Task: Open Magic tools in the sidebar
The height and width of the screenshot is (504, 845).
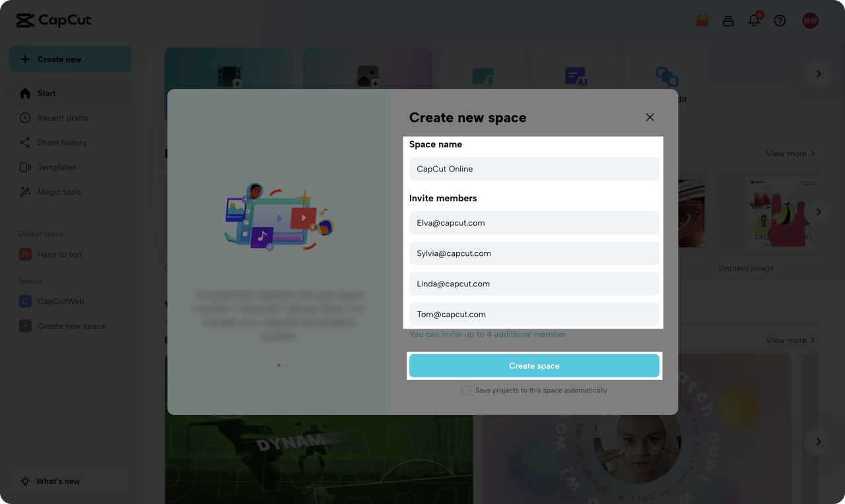Action: pyautogui.click(x=71, y=192)
